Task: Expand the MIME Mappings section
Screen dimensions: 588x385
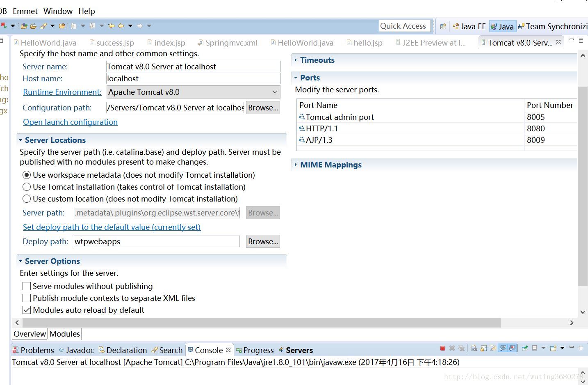Action: click(296, 165)
